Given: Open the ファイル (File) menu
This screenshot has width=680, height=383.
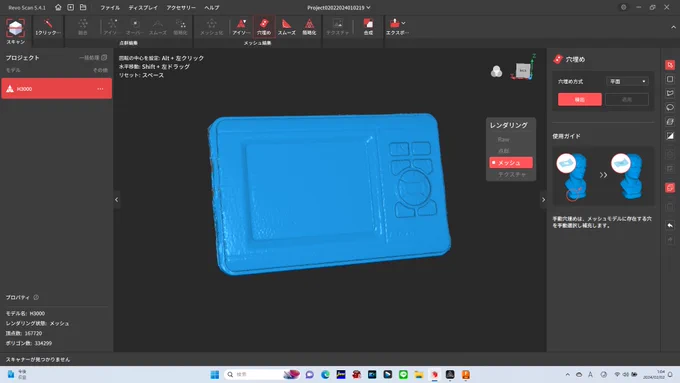Looking at the screenshot, I should click(x=110, y=8).
